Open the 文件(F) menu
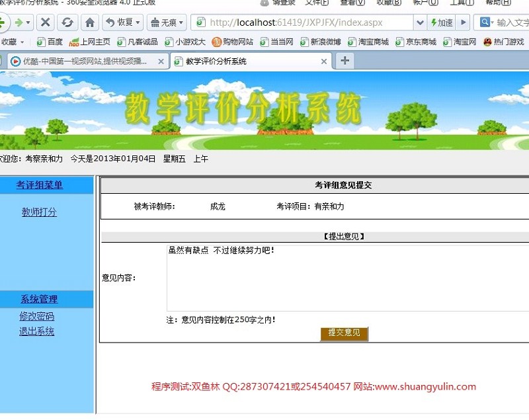 317,3
